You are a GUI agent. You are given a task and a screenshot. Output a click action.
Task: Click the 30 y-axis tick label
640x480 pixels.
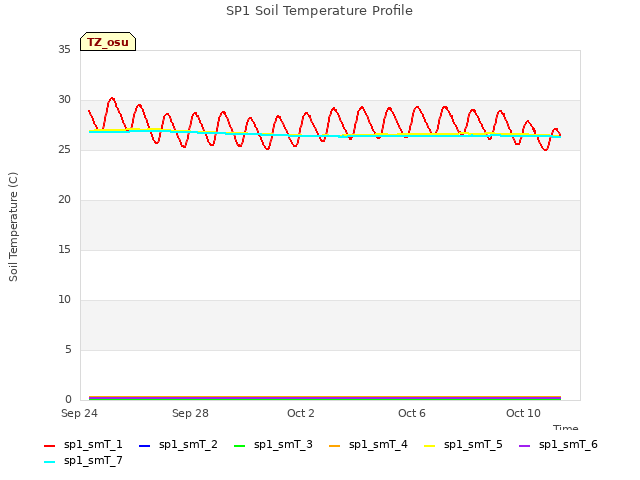[x=64, y=100]
